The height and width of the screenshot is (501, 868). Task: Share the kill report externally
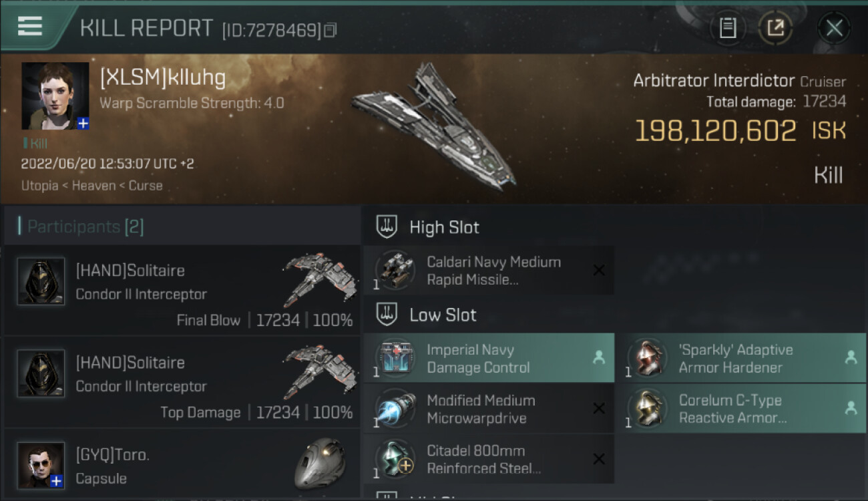pyautogui.click(x=775, y=28)
